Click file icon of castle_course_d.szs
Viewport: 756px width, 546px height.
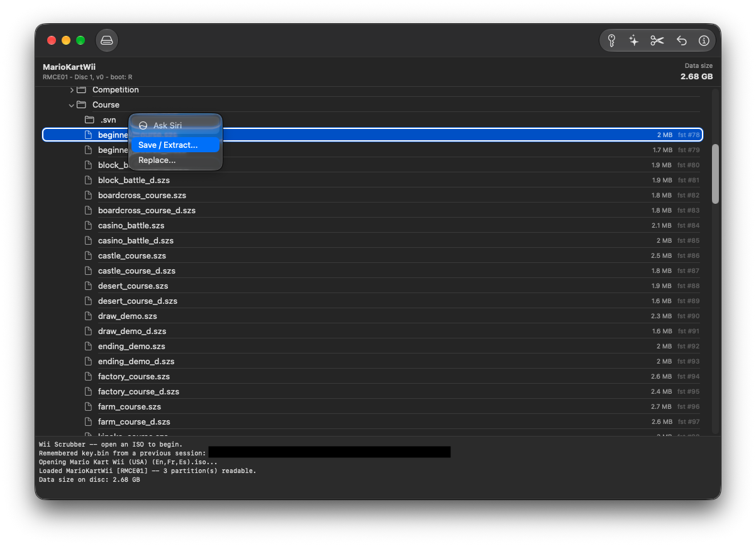coord(89,271)
